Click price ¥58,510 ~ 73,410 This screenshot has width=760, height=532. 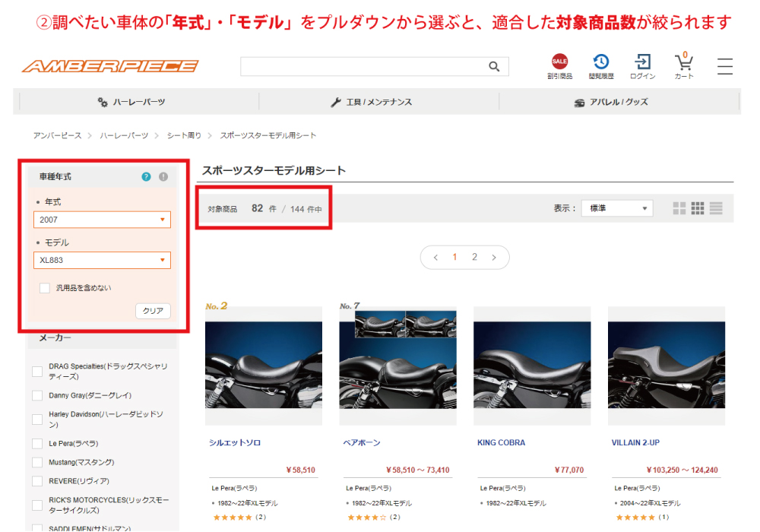[x=417, y=470]
